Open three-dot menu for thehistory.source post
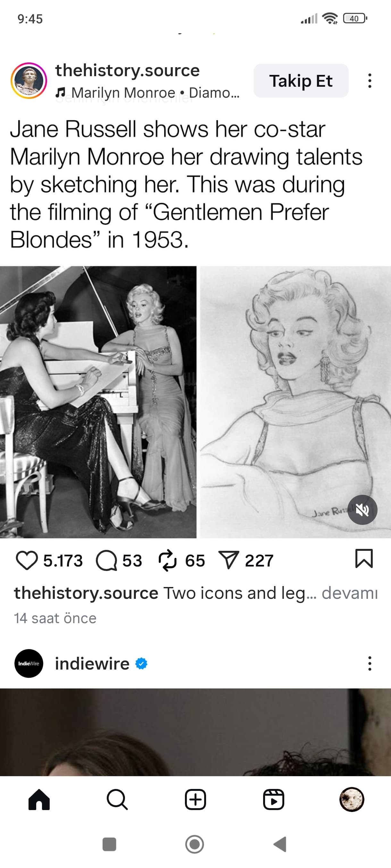Viewport: 391px width, 868px height. coord(370,81)
